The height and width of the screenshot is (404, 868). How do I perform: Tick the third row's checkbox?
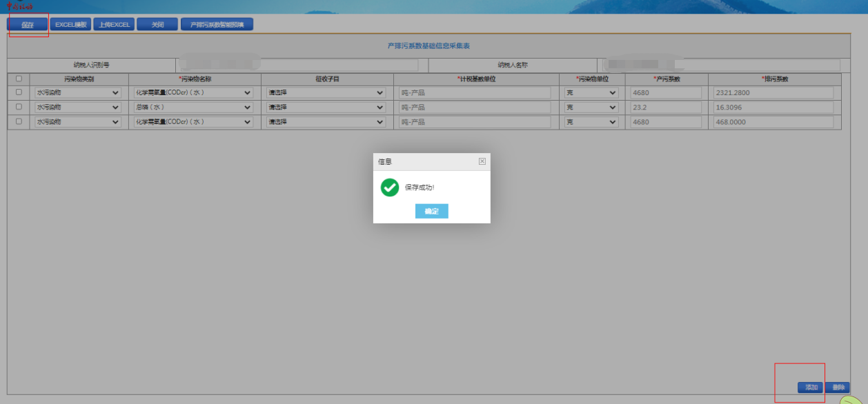(x=19, y=121)
